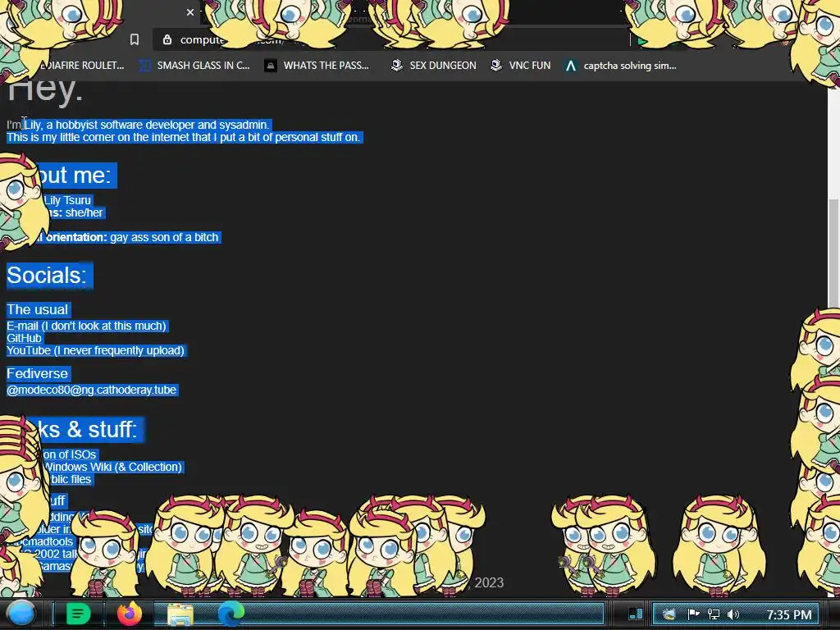Open the WHATS THE PASS... bookmark label
The image size is (840, 630).
(326, 66)
